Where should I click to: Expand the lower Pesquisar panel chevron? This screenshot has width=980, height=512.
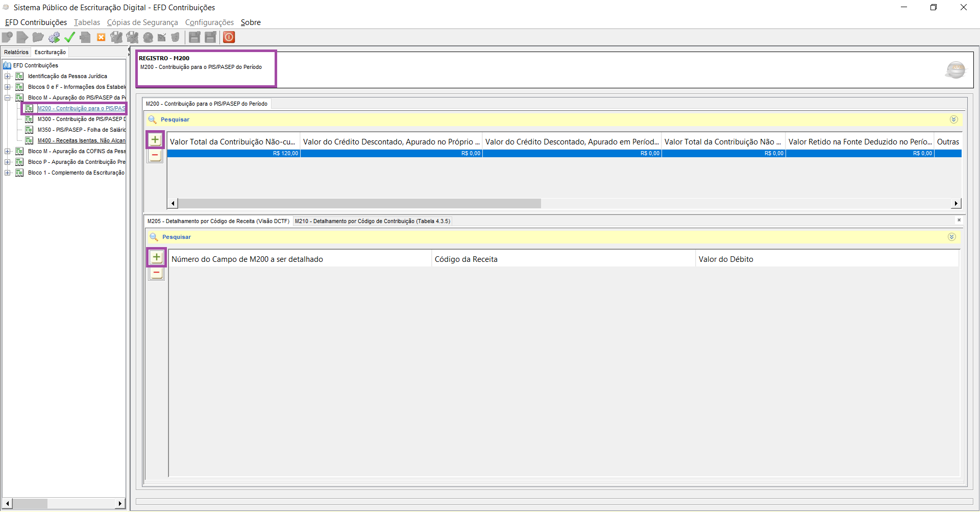pos(951,237)
